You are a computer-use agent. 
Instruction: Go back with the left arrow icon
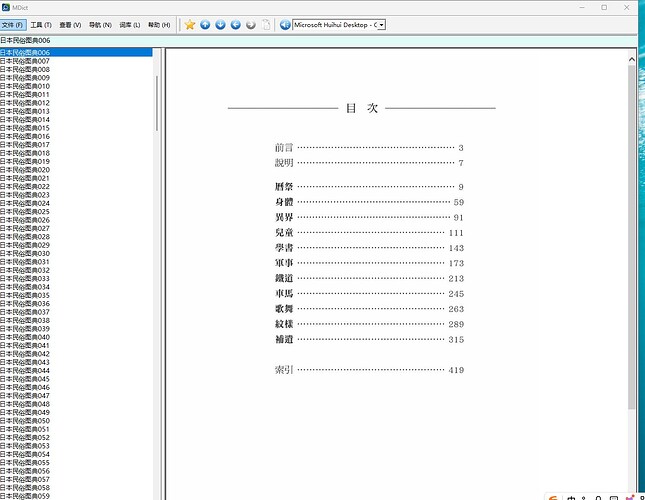tap(236, 25)
